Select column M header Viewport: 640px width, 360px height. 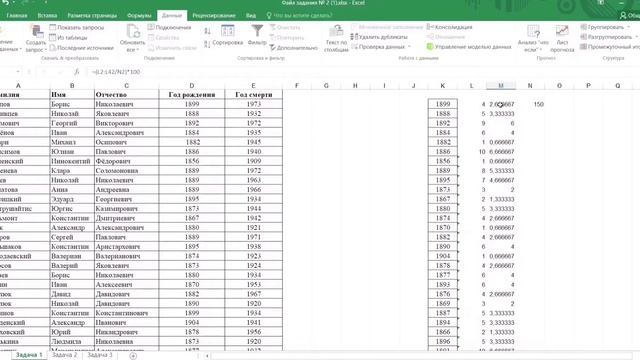coord(501,86)
